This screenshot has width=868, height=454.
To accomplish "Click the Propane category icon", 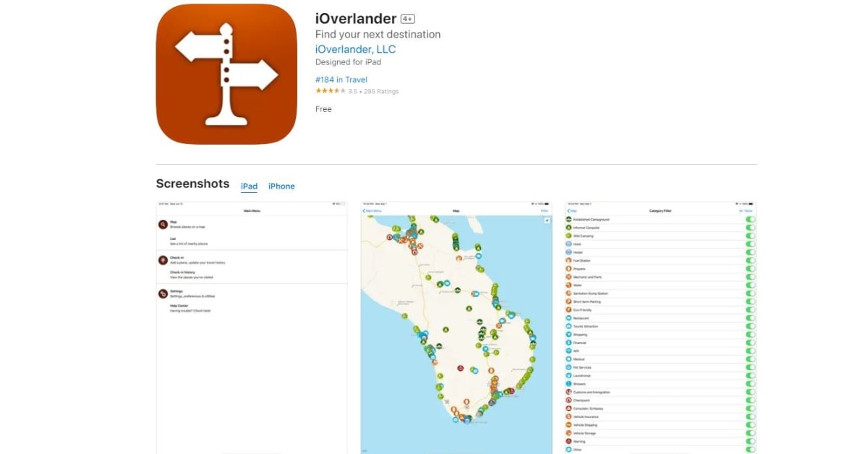I will pos(569,269).
